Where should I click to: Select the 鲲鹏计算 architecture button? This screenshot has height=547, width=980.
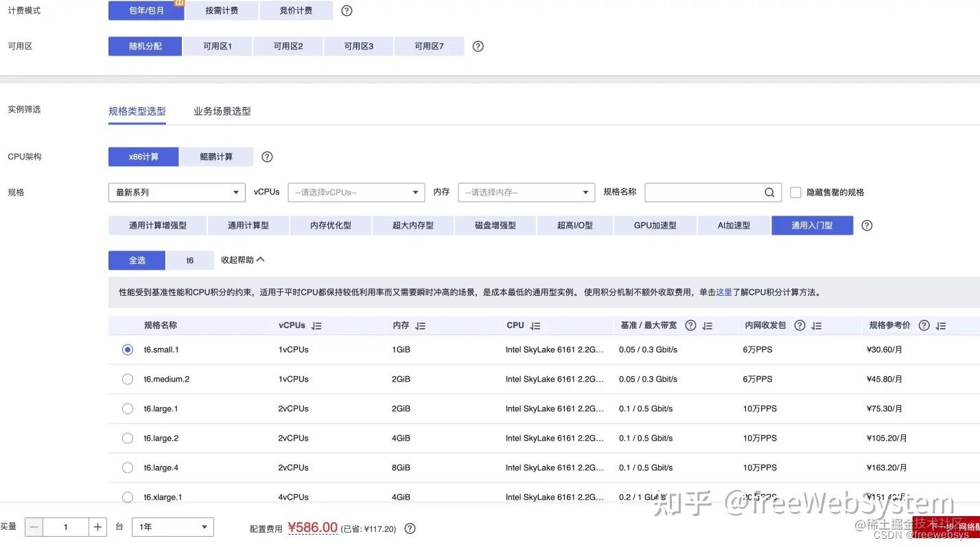coord(217,156)
